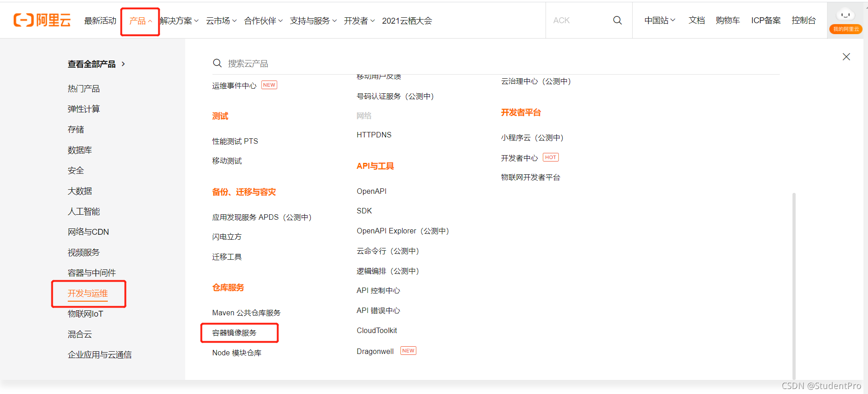This screenshot has width=868, height=394.
Task: Open 迁移工具
Action: [x=227, y=257]
